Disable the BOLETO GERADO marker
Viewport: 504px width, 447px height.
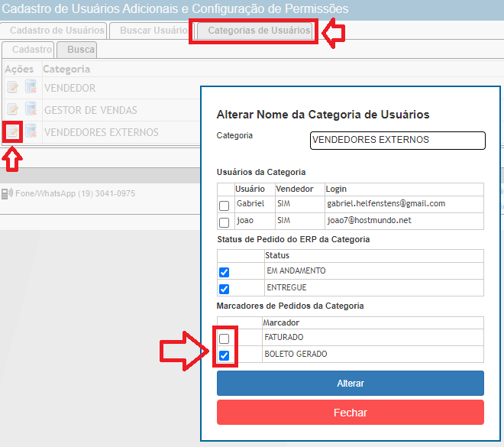[224, 355]
